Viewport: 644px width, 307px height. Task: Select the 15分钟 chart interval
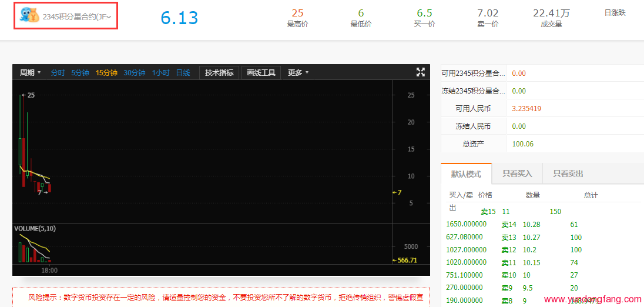106,73
